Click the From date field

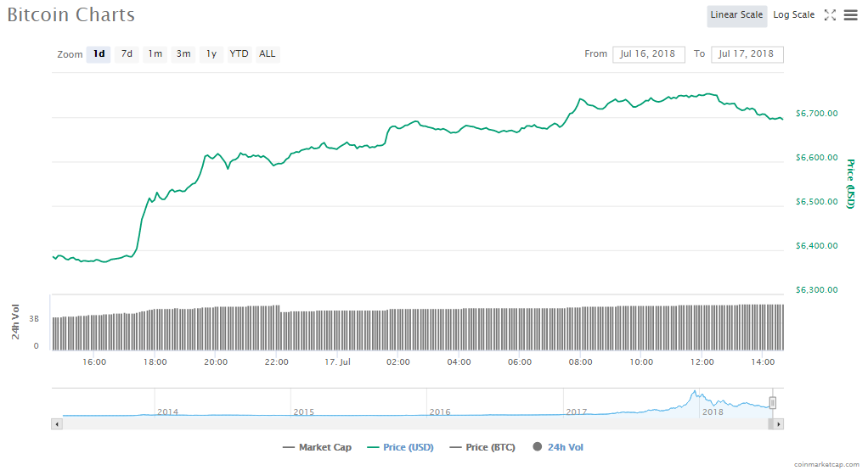coord(648,54)
